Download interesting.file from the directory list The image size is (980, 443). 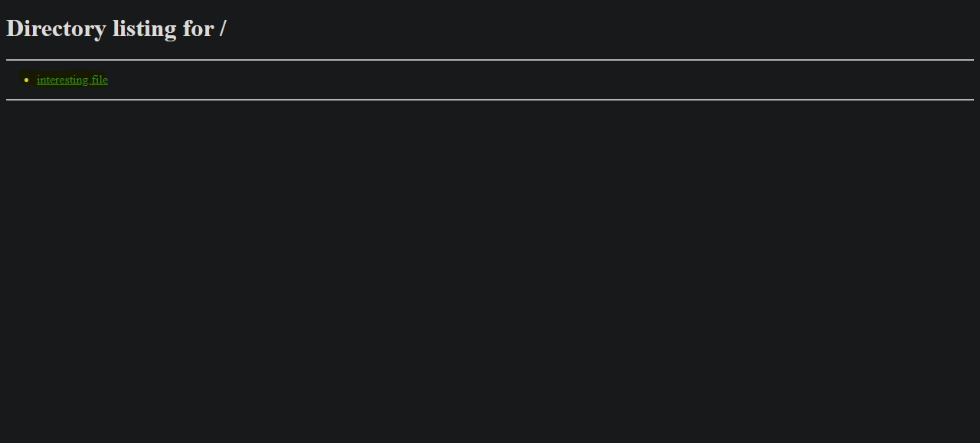pyautogui.click(x=72, y=80)
